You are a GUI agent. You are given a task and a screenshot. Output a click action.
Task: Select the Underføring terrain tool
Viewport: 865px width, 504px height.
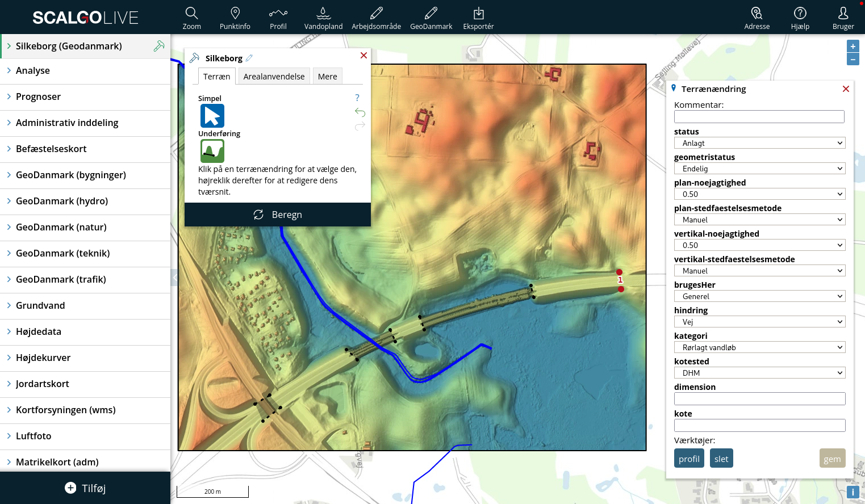pos(212,151)
